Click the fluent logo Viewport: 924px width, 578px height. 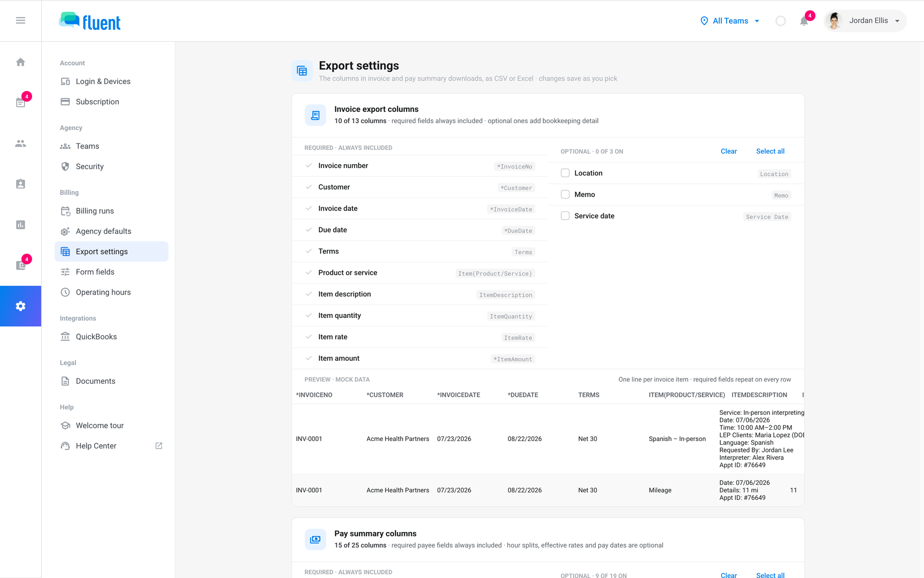[90, 21]
